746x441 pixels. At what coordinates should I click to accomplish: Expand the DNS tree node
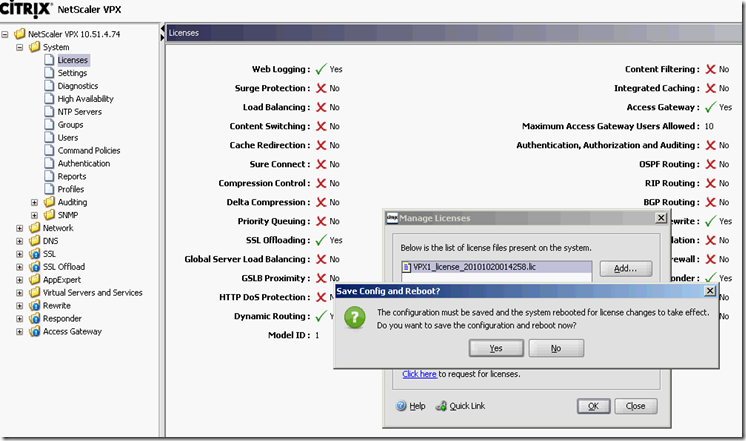[20, 241]
